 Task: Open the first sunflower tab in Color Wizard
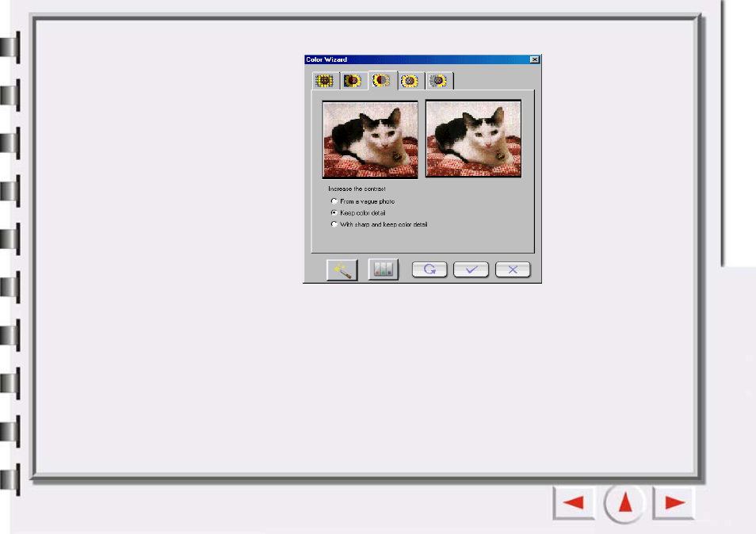[325, 81]
